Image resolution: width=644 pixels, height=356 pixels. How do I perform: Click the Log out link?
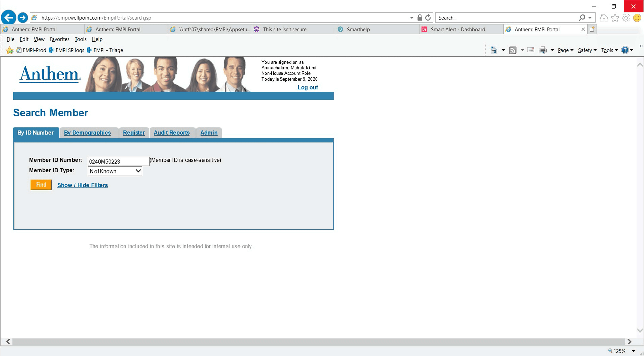click(308, 87)
